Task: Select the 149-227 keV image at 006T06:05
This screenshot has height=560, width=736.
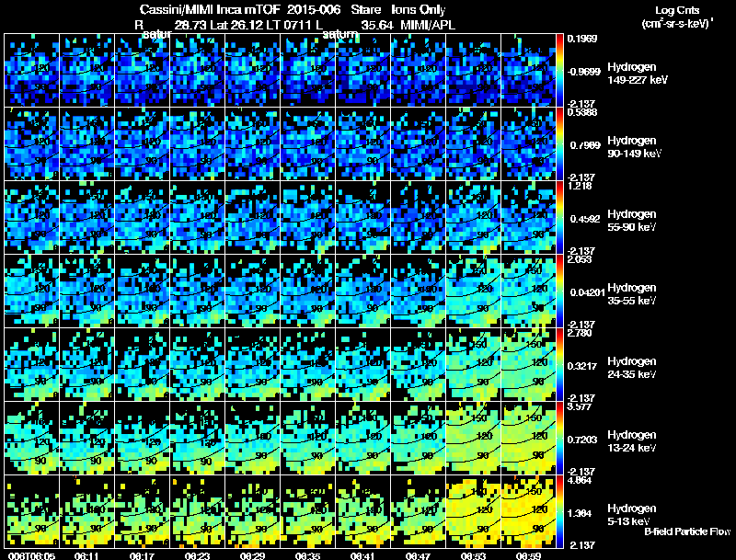Action: pos(31,71)
